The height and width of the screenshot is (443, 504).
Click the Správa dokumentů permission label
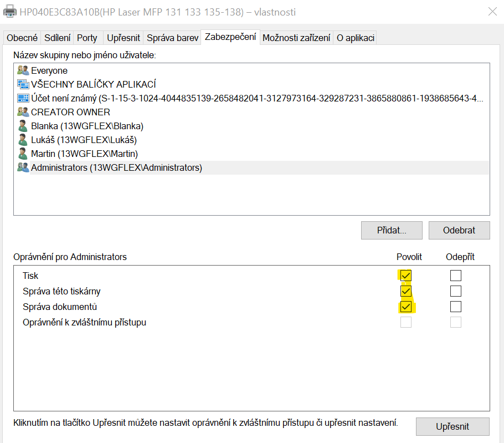click(x=59, y=307)
